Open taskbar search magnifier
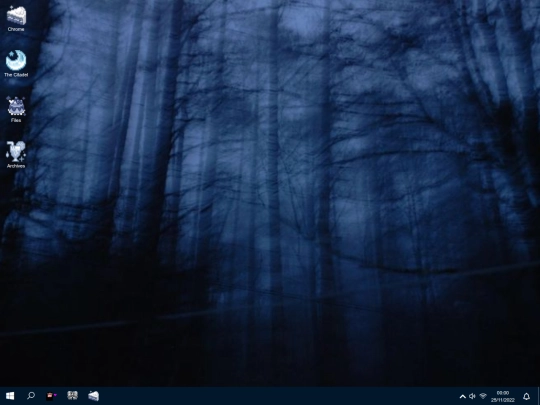The height and width of the screenshot is (405, 540). click(x=31, y=396)
